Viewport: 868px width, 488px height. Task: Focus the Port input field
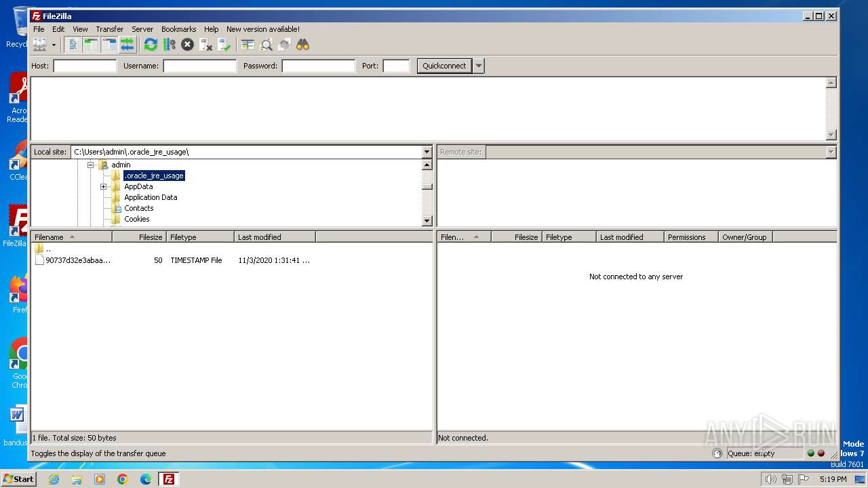396,66
